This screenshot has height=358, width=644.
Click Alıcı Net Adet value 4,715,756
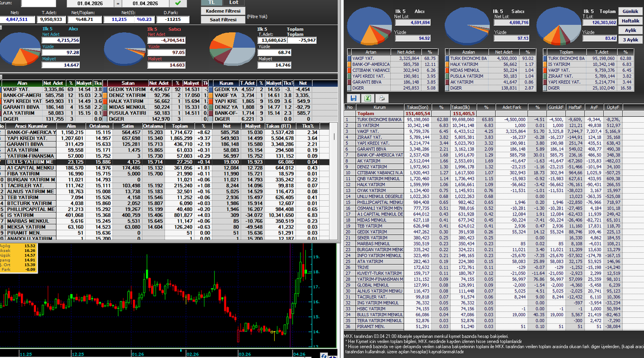[x=61, y=40]
